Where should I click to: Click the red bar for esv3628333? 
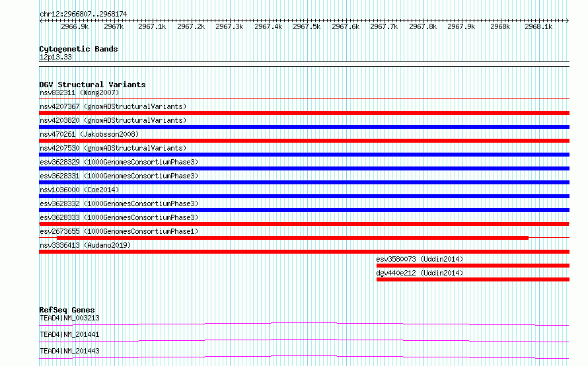point(304,224)
